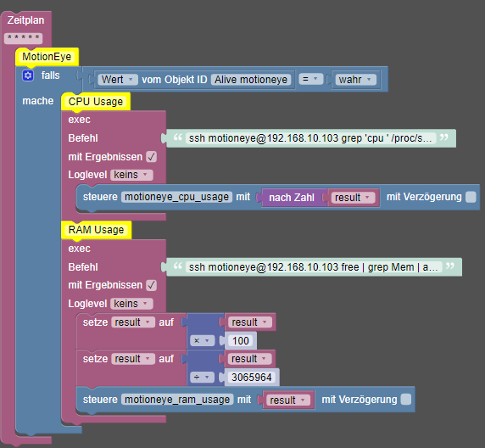The height and width of the screenshot is (448, 485).
Task: Enable 'mit Verzögerung' for motioneye_cpu_usage
Action: (471, 197)
